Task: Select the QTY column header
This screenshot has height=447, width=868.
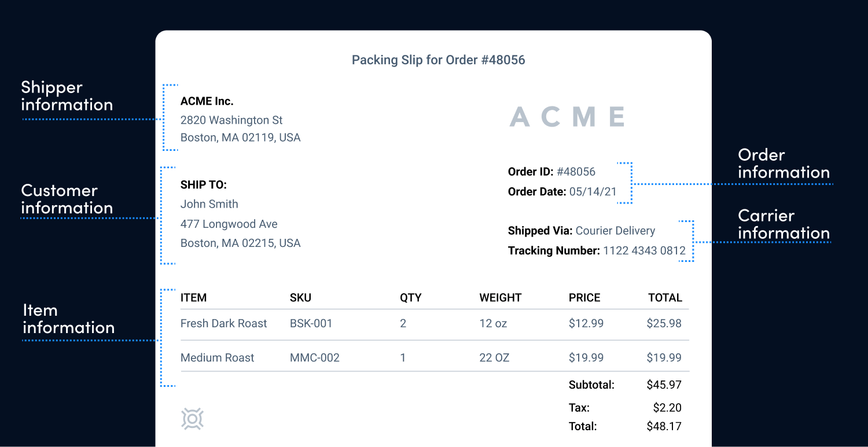Action: 411,298
